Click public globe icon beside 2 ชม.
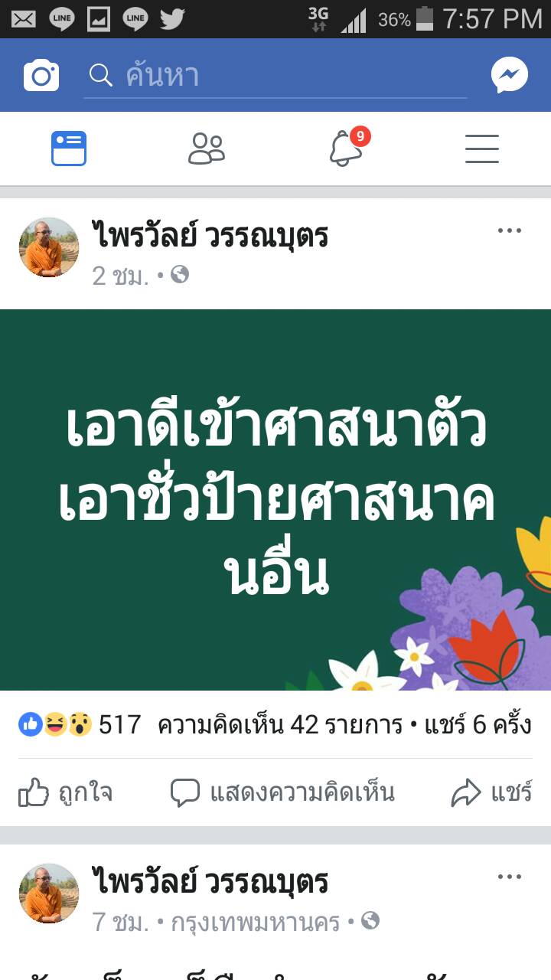Screen dimensions: 551x980 180,274
